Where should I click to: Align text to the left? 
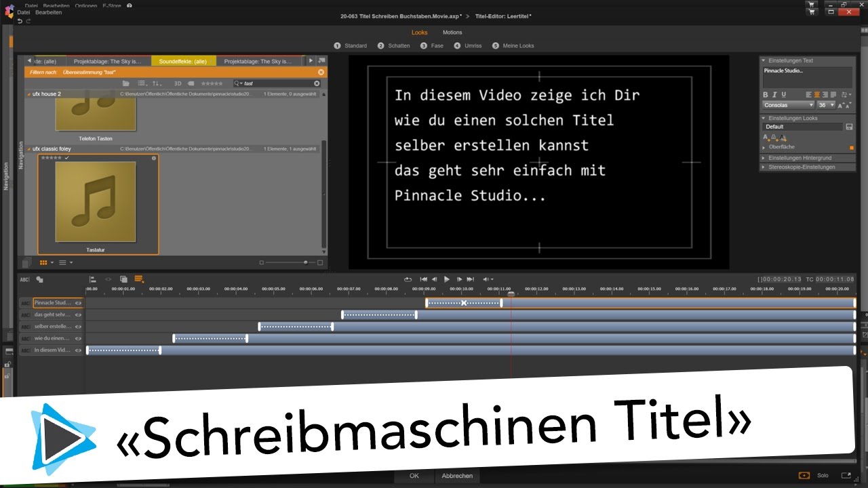(809, 94)
